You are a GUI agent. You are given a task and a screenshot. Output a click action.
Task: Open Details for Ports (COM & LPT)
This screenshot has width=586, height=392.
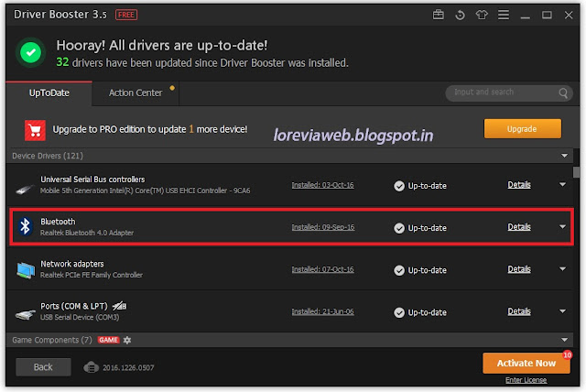click(519, 311)
